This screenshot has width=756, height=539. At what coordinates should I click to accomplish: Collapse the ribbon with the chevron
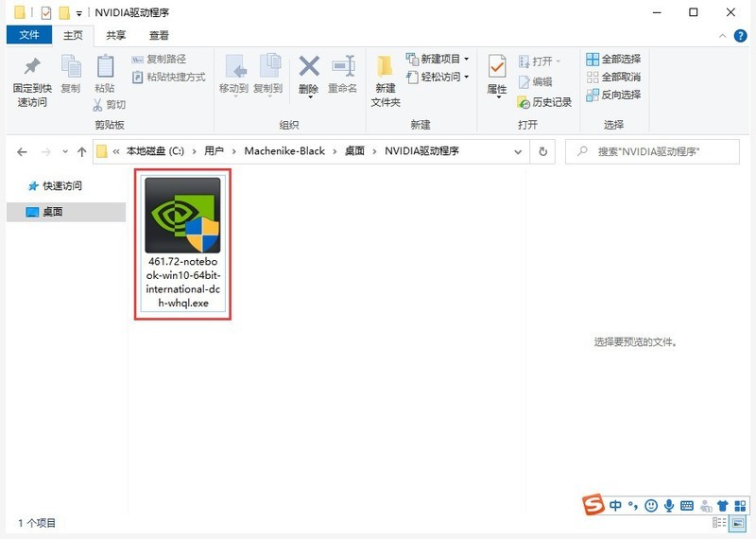[722, 36]
